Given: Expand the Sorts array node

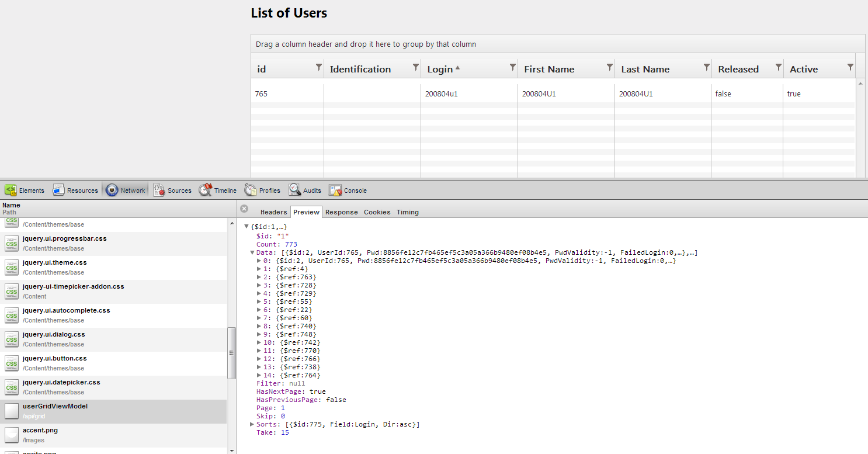Looking at the screenshot, I should (x=252, y=424).
